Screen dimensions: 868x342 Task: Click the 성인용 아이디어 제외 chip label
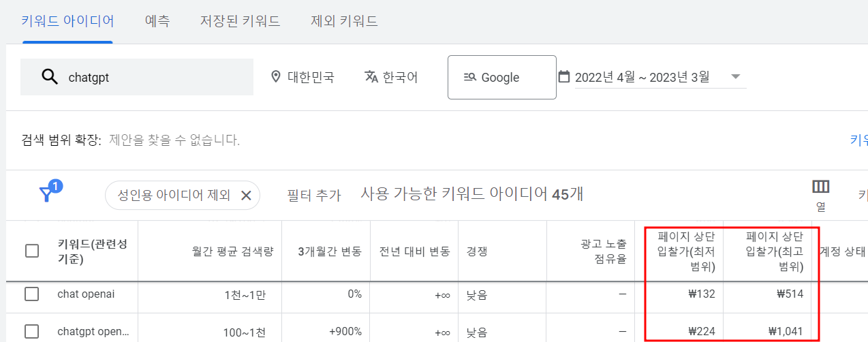pyautogui.click(x=174, y=196)
